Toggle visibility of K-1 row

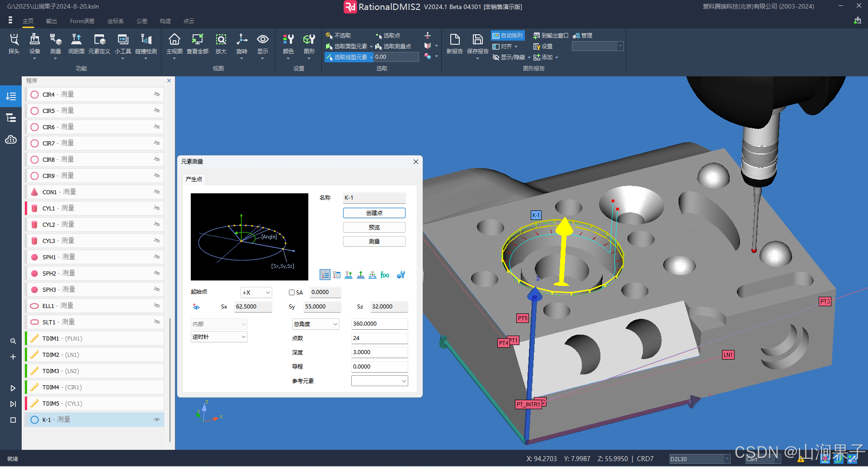coord(157,420)
